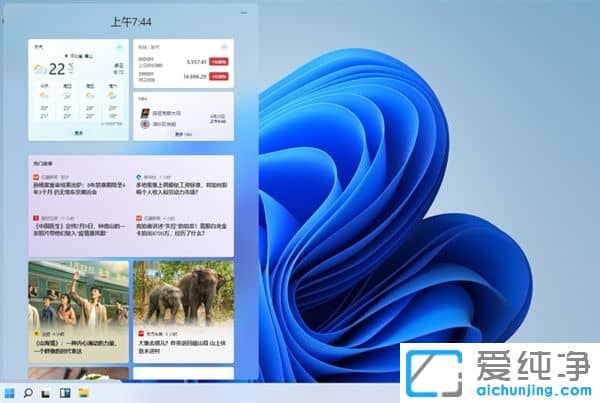Viewport: 600px width, 403px height.
Task: Open 大象去哪儿? article headline
Action: click(182, 347)
